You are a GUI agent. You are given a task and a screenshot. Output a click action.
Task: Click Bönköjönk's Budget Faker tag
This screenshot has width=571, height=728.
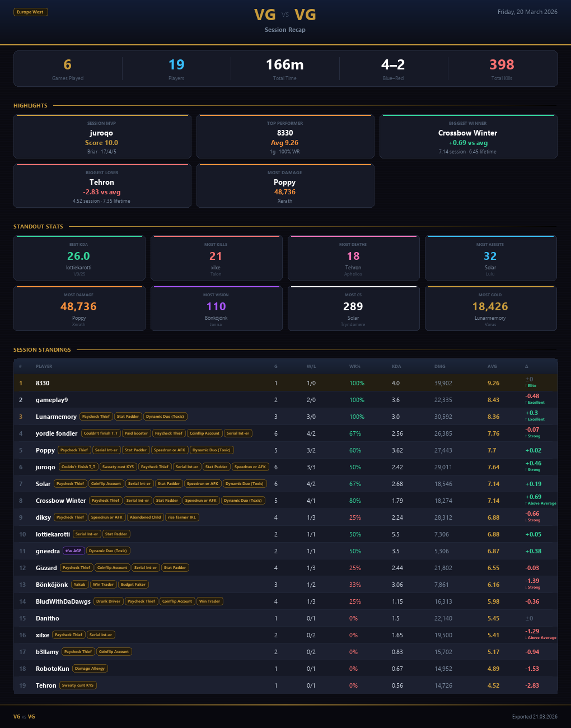coord(133,585)
